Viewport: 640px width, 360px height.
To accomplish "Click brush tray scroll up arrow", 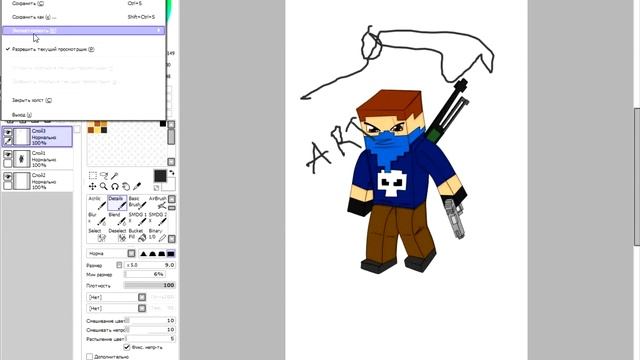I will tap(172, 199).
